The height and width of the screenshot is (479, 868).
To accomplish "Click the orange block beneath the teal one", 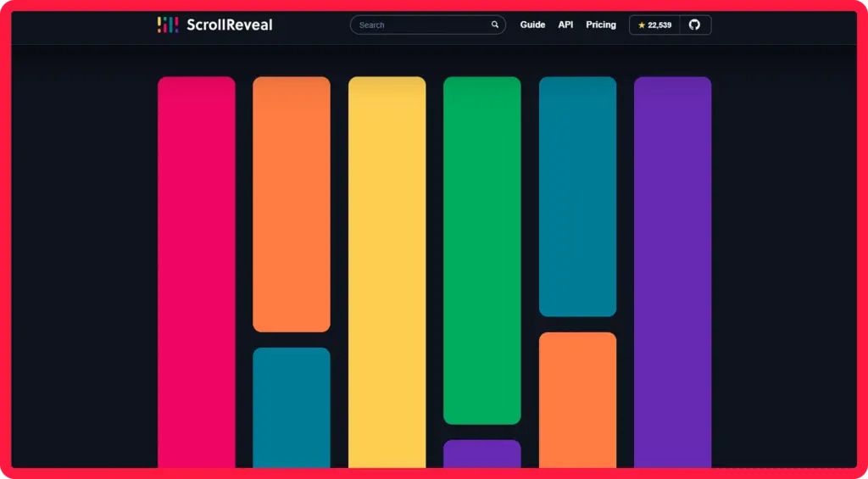I will tap(577, 399).
